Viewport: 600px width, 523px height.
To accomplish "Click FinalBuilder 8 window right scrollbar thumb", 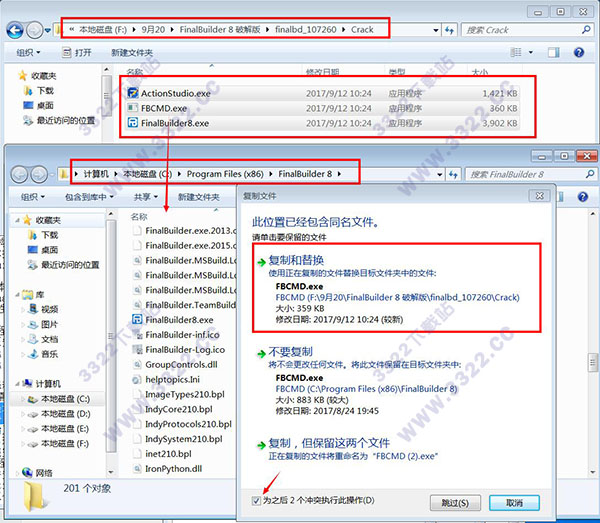I will pyautogui.click(x=593, y=362).
